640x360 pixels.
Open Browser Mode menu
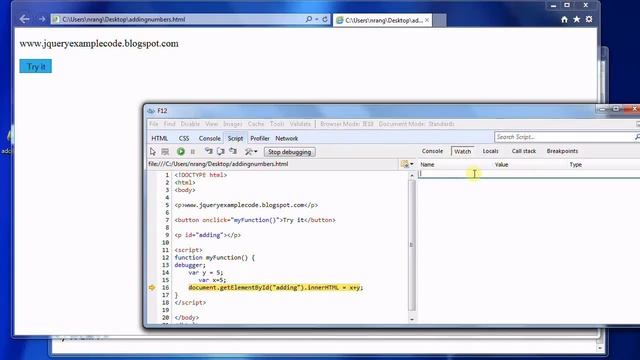[x=347, y=124]
